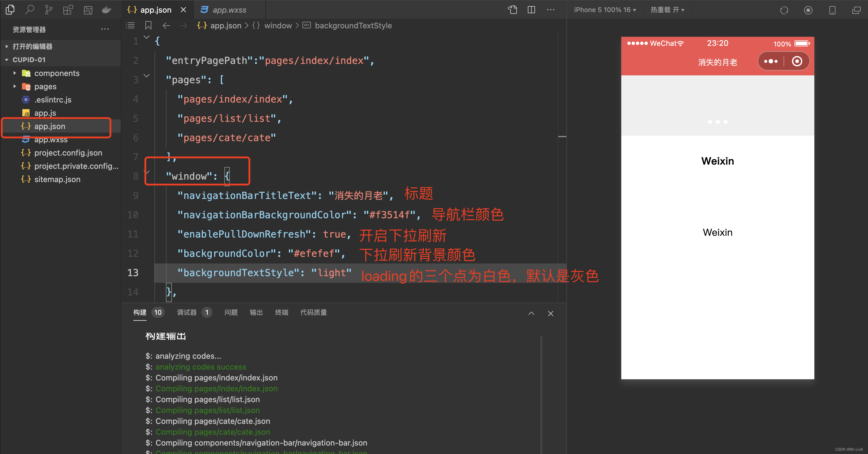The image size is (868, 454).
Task: Switch to the app.wxss tab
Action: click(229, 10)
